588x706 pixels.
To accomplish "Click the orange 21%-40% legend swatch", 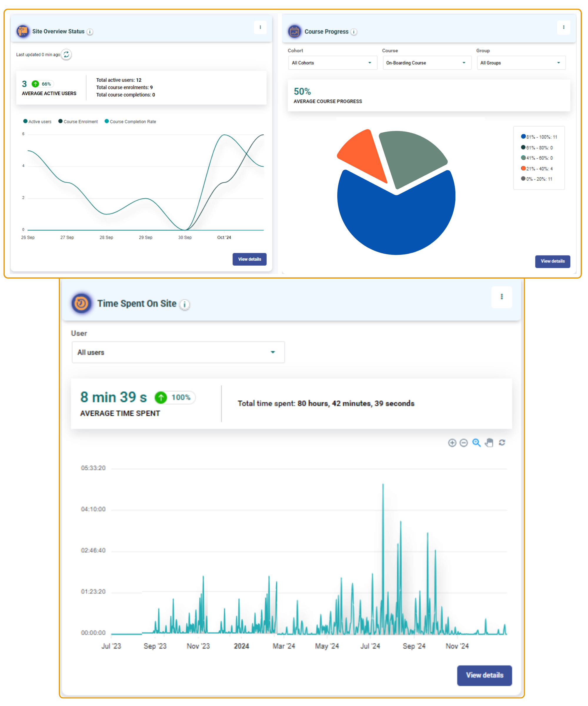I will coord(523,169).
